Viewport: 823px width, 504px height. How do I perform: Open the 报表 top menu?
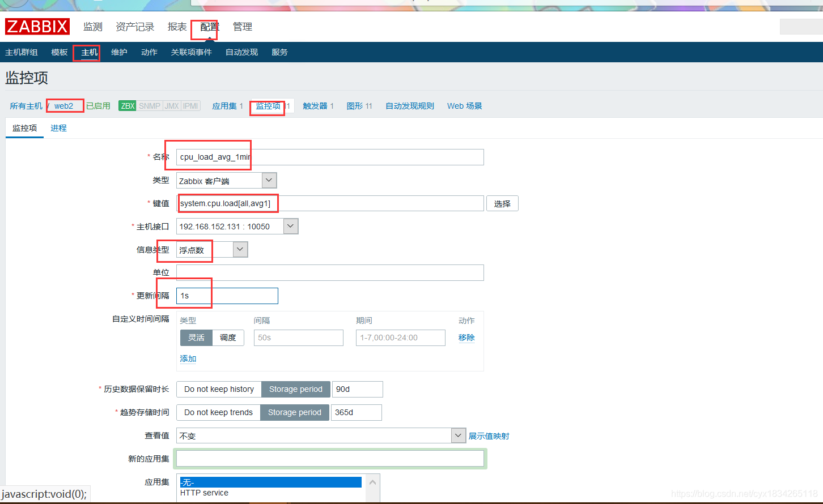tap(177, 27)
